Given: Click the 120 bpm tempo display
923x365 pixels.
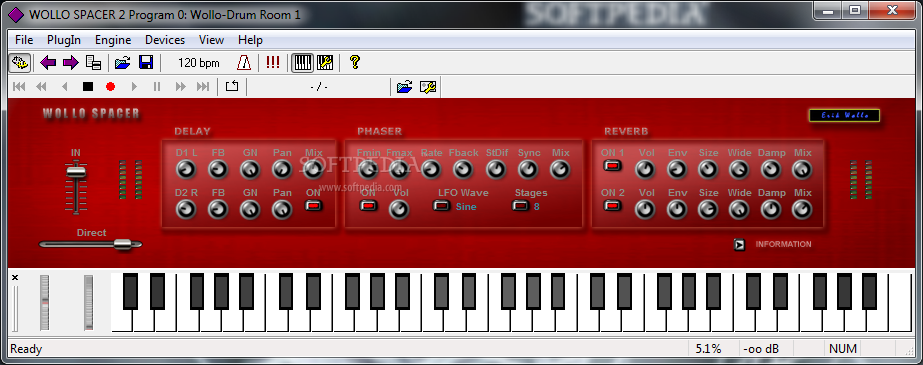Looking at the screenshot, I should click(198, 63).
